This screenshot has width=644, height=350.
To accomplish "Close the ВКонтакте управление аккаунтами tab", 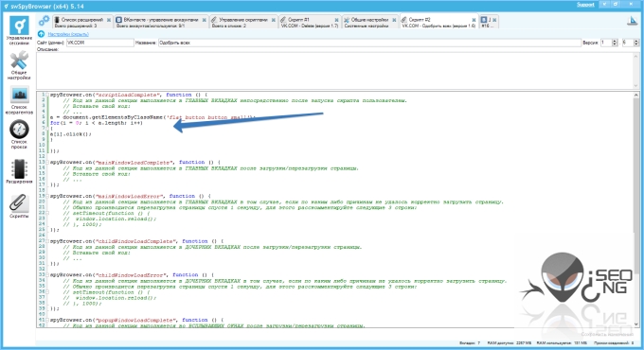I will point(205,20).
